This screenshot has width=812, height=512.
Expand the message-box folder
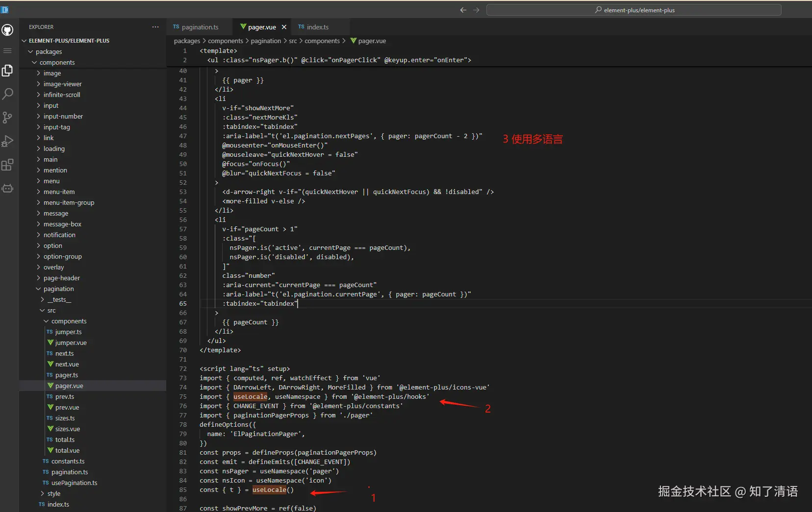[62, 224]
